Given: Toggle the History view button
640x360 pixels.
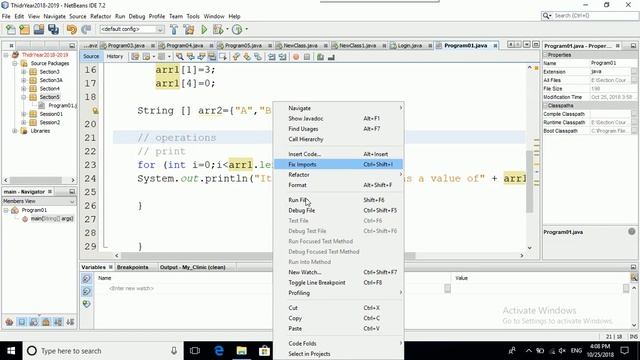Looking at the screenshot, I should pyautogui.click(x=115, y=56).
